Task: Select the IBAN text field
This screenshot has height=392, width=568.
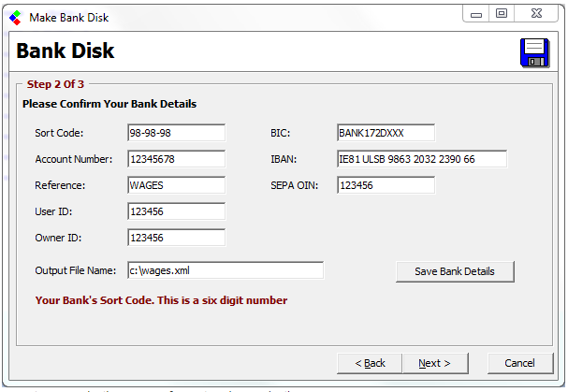Action: click(x=421, y=159)
